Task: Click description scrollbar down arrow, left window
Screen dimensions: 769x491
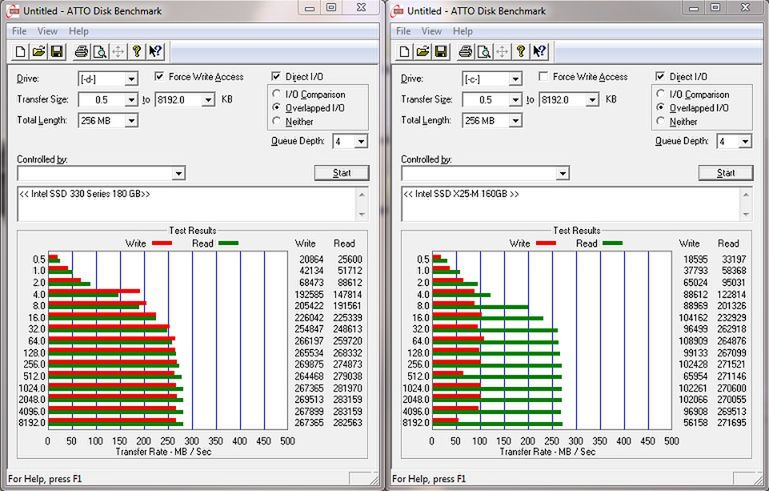Action: (x=362, y=214)
